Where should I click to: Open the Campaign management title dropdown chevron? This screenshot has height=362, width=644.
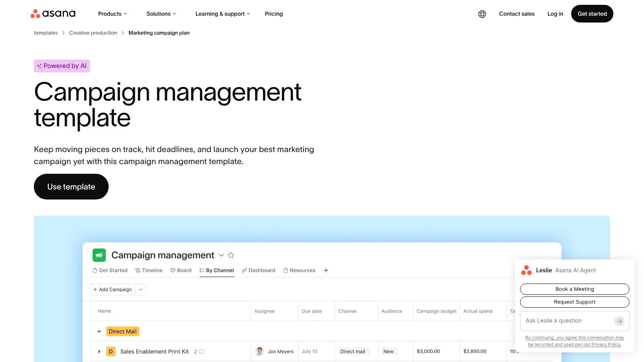point(221,255)
